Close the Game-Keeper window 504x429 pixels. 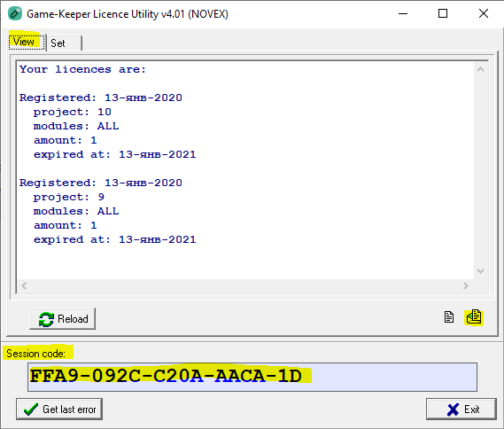coord(484,13)
